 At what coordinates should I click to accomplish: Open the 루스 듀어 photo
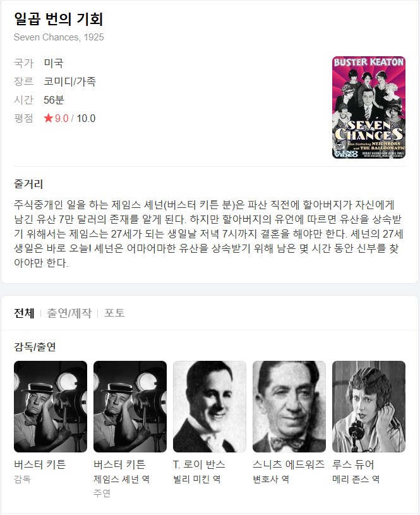369,406
